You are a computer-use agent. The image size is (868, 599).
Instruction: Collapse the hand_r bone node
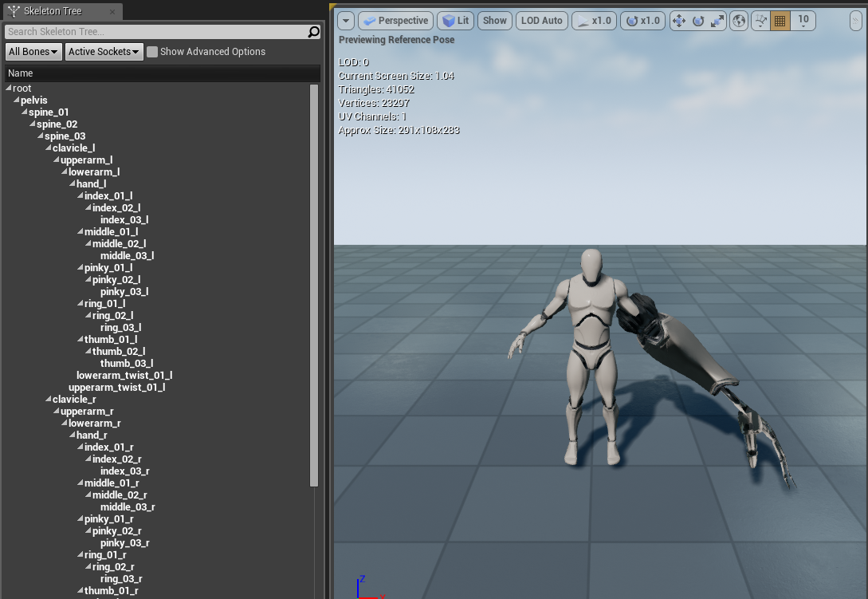[73, 435]
